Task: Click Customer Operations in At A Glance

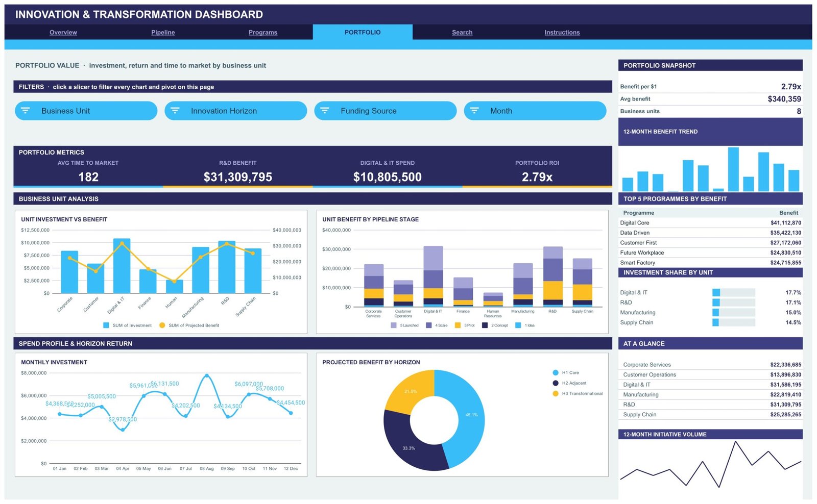Action: 650,374
